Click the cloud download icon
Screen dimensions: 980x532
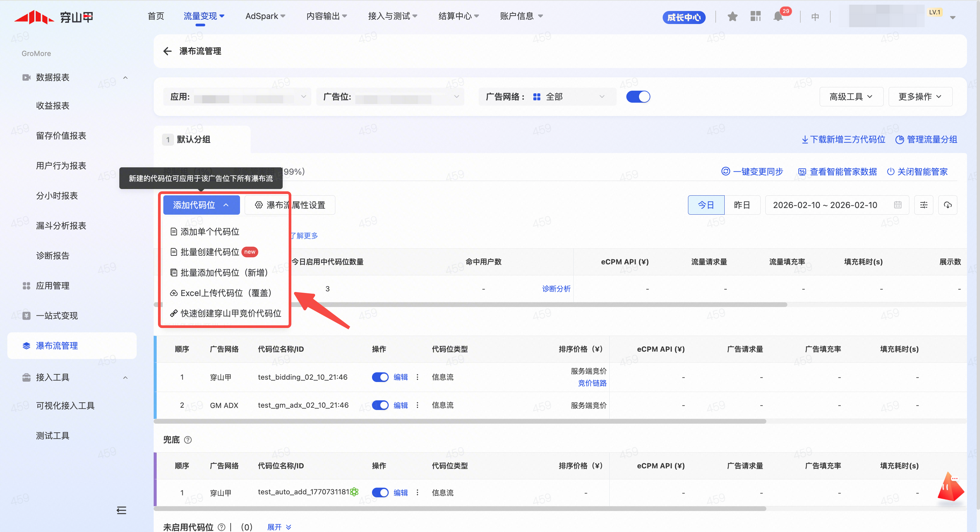[947, 205]
